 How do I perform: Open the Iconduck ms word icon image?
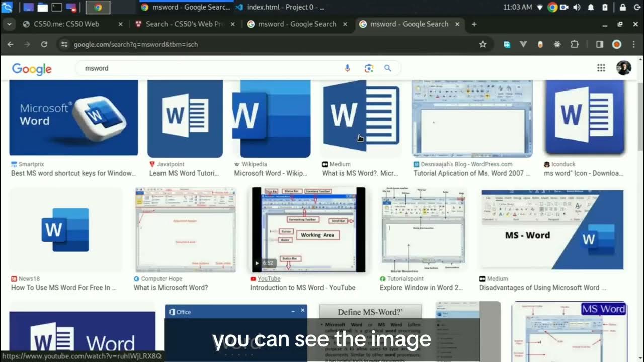[585, 118]
